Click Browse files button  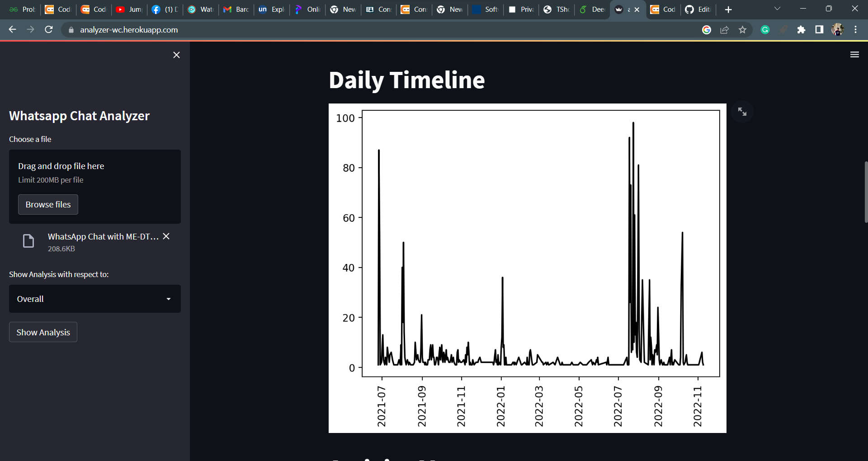point(48,204)
